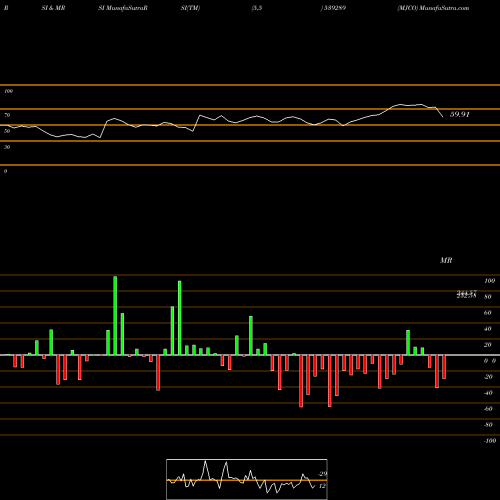500x500 pixels.
Task: Click the 539289 code in the header
Action: (x=335, y=8)
